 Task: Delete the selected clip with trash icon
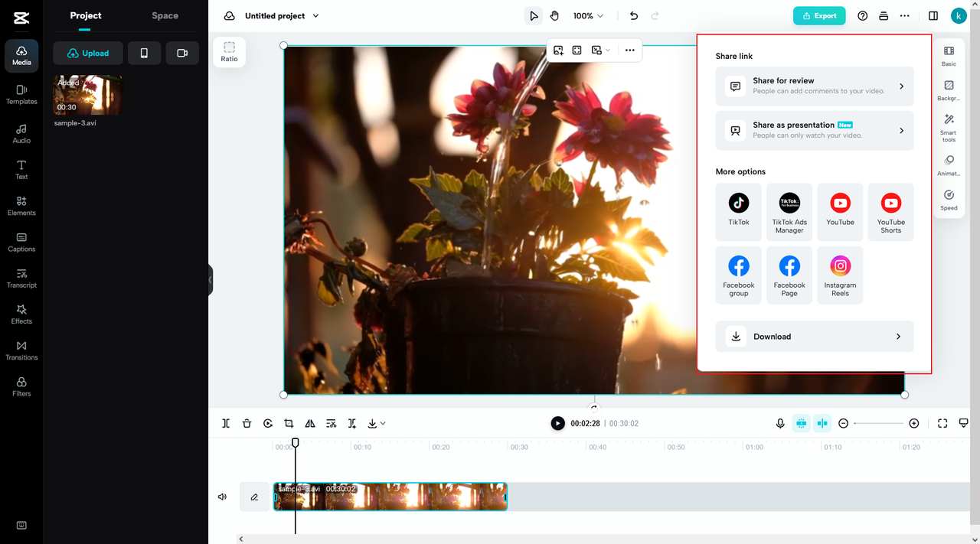[x=247, y=423]
